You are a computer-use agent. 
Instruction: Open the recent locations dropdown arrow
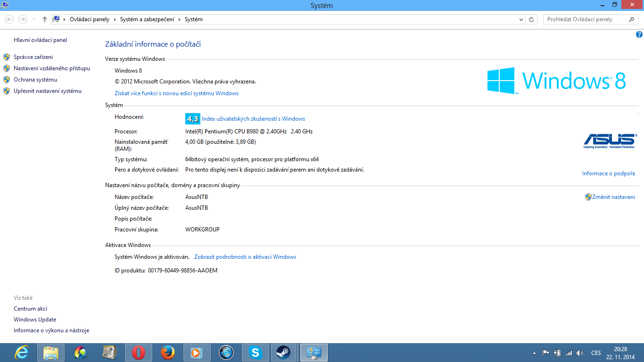tap(34, 19)
